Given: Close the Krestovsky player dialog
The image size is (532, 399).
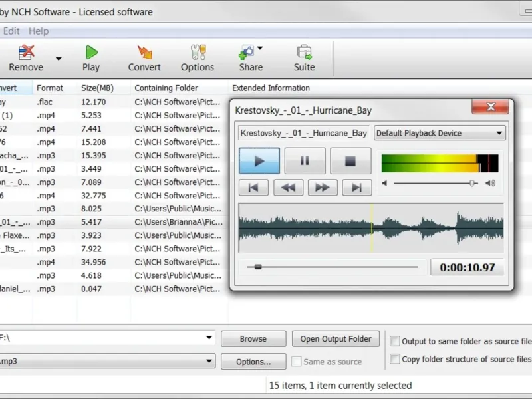Looking at the screenshot, I should (x=491, y=107).
